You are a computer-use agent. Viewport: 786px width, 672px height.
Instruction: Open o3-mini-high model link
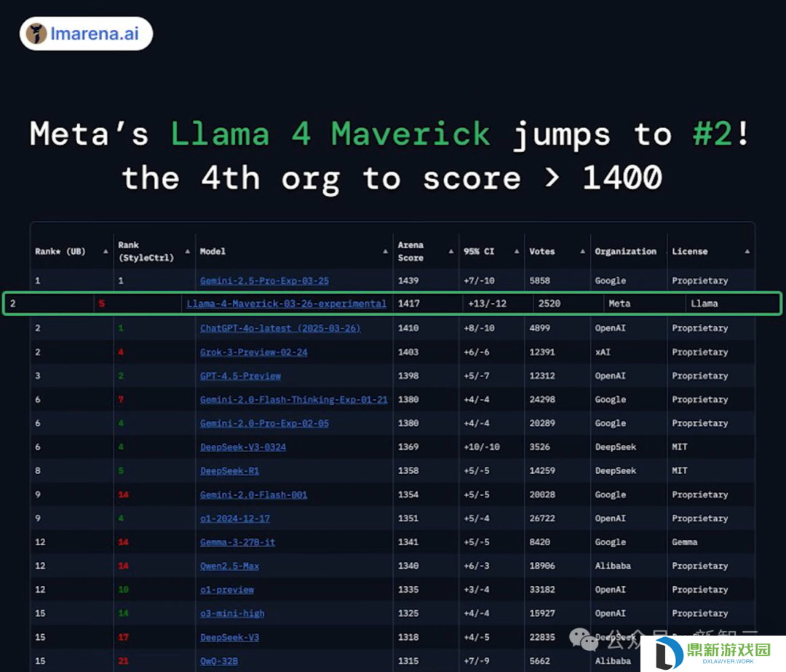coord(232,613)
